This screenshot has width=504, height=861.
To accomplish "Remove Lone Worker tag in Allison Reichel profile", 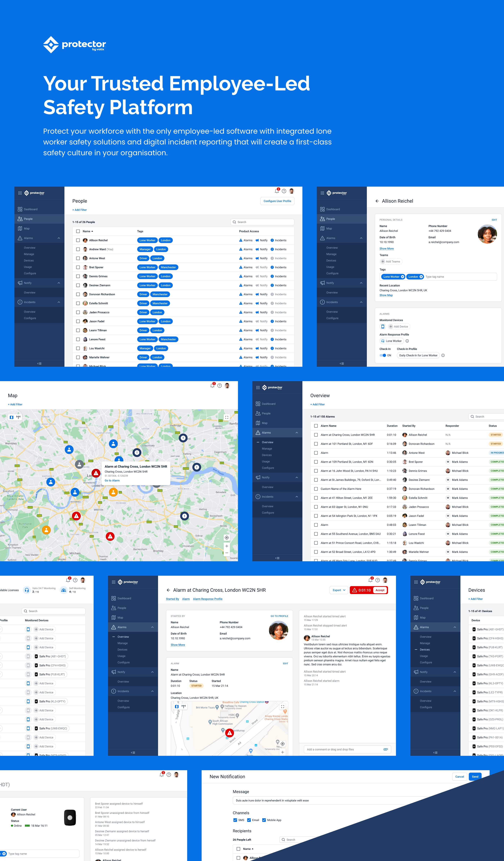I will (403, 277).
